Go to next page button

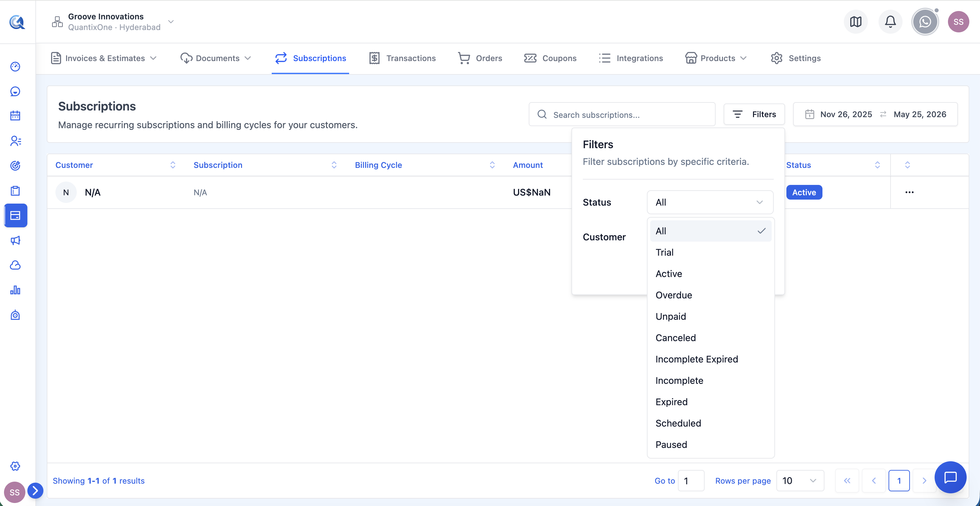click(x=924, y=481)
